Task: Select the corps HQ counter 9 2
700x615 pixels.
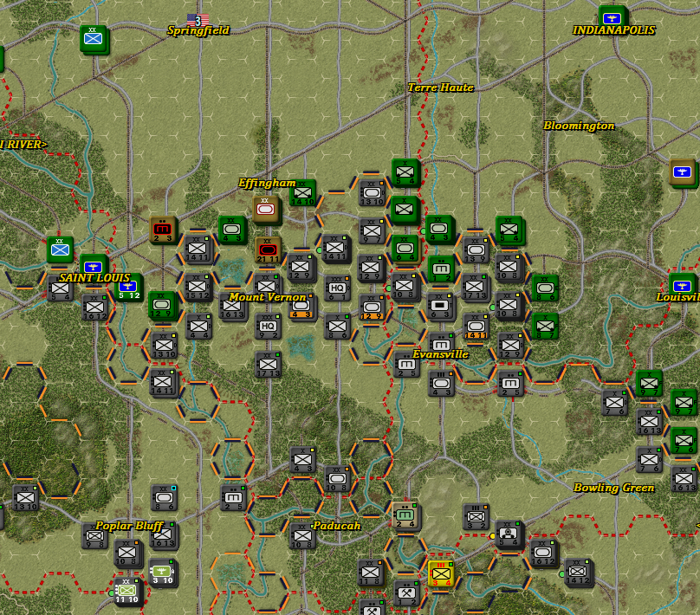Action: [x=267, y=327]
